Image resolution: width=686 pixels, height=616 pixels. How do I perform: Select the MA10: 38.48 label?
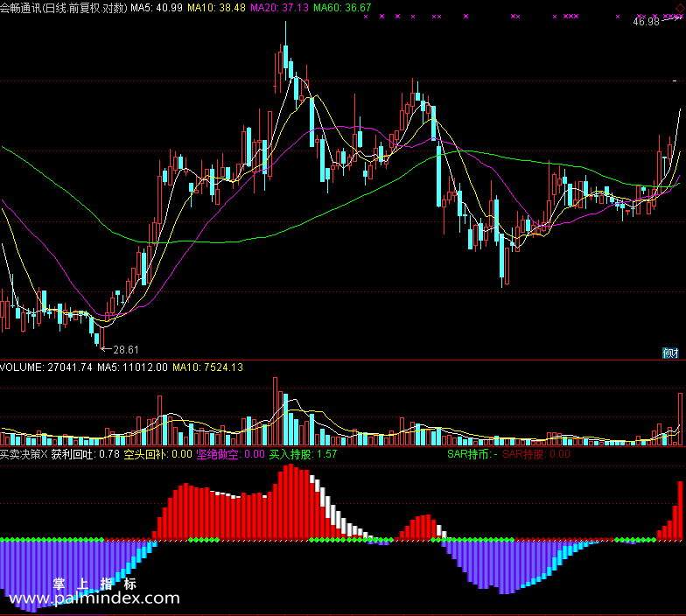click(x=216, y=8)
